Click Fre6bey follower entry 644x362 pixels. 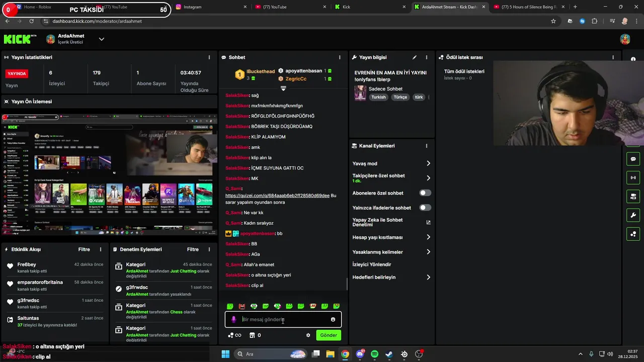55,267
